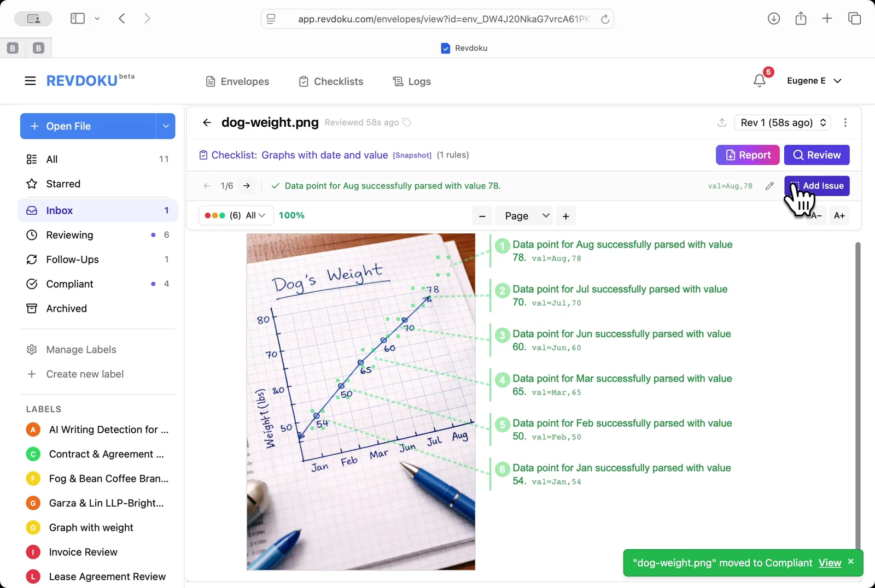Click the upload icon beside Rev 1
The height and width of the screenshot is (588, 875).
coord(722,122)
